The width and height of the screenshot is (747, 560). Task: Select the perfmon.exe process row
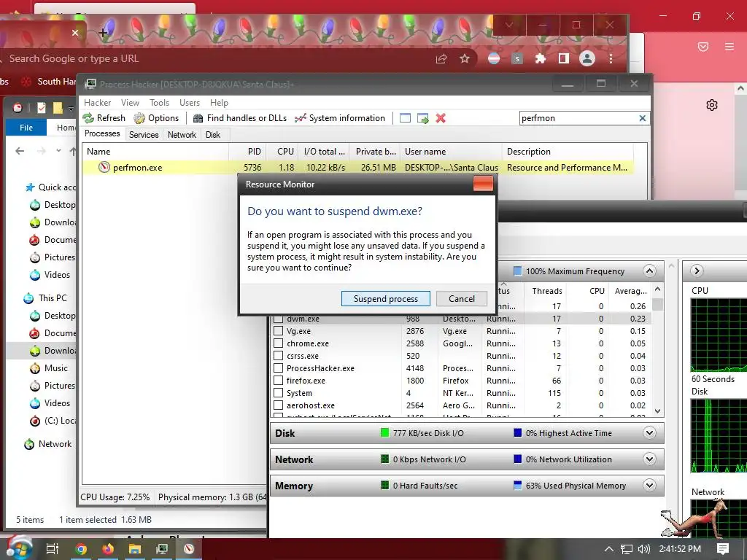click(x=357, y=168)
